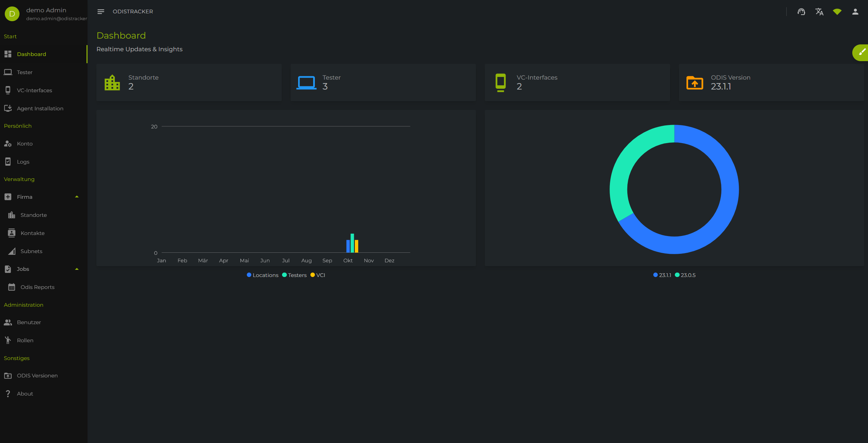Collapse the Firma menu arrow
868x443 pixels.
tap(77, 197)
